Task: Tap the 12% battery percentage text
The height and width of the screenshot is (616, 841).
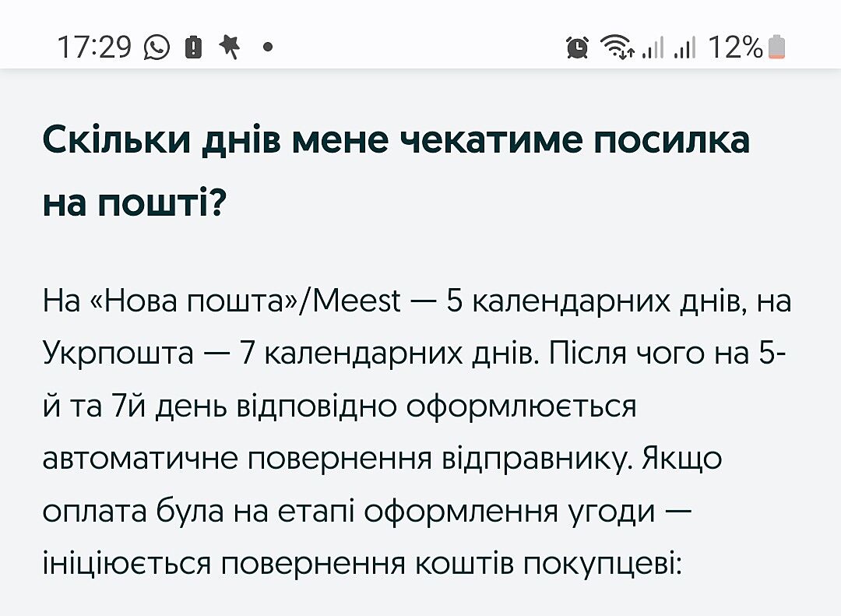Action: [x=735, y=48]
